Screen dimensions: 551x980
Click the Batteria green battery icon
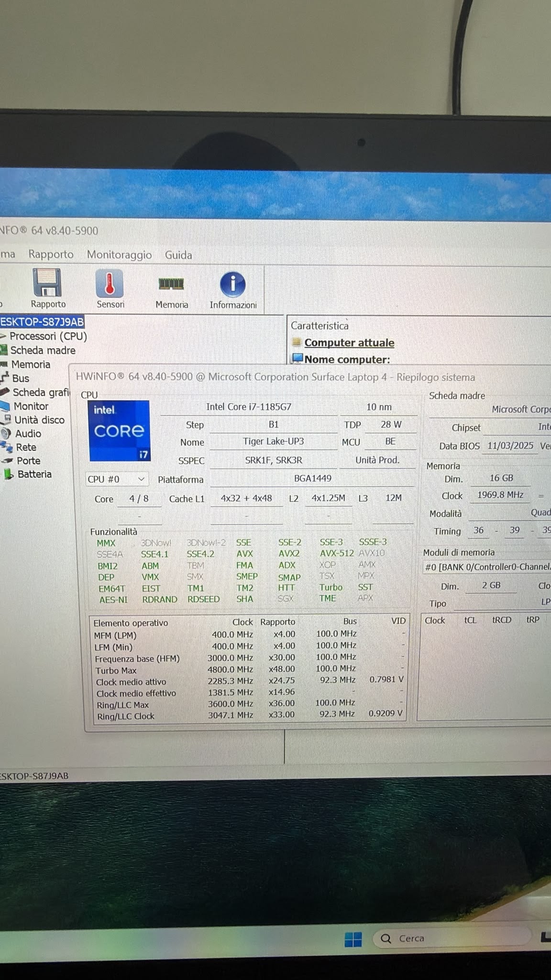point(9,474)
